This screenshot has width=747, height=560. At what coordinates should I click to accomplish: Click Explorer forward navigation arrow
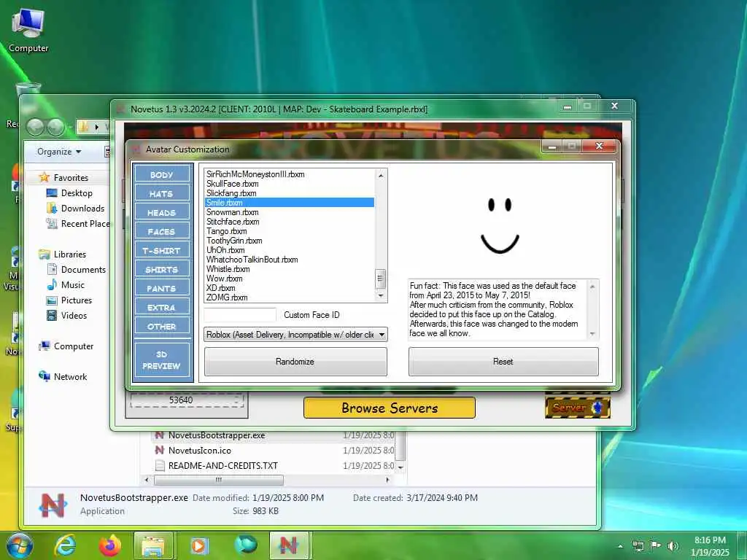click(x=55, y=127)
